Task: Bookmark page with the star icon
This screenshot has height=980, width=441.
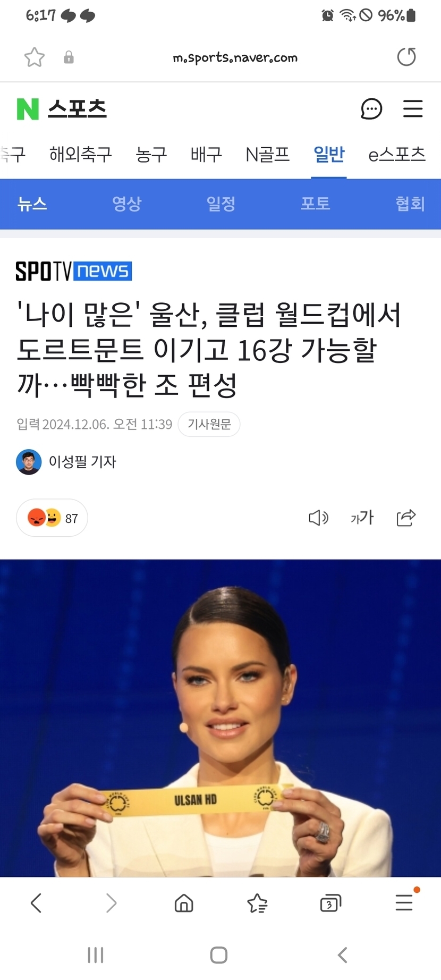Action: 35,57
